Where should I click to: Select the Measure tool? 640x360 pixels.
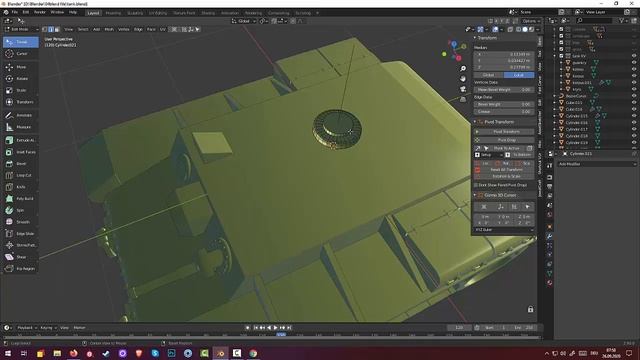click(x=20, y=127)
